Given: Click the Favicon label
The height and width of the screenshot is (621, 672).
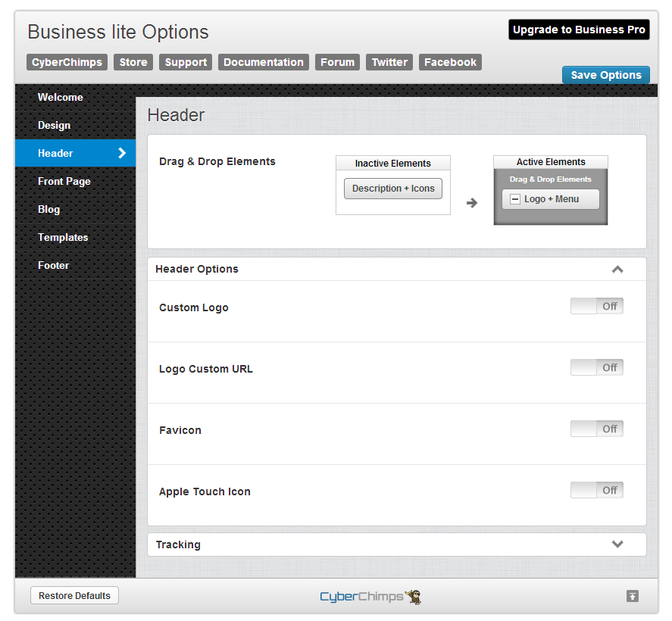Looking at the screenshot, I should (180, 430).
